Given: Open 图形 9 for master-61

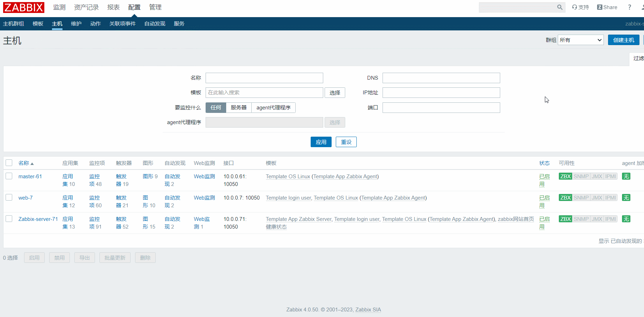Looking at the screenshot, I should (x=150, y=176).
